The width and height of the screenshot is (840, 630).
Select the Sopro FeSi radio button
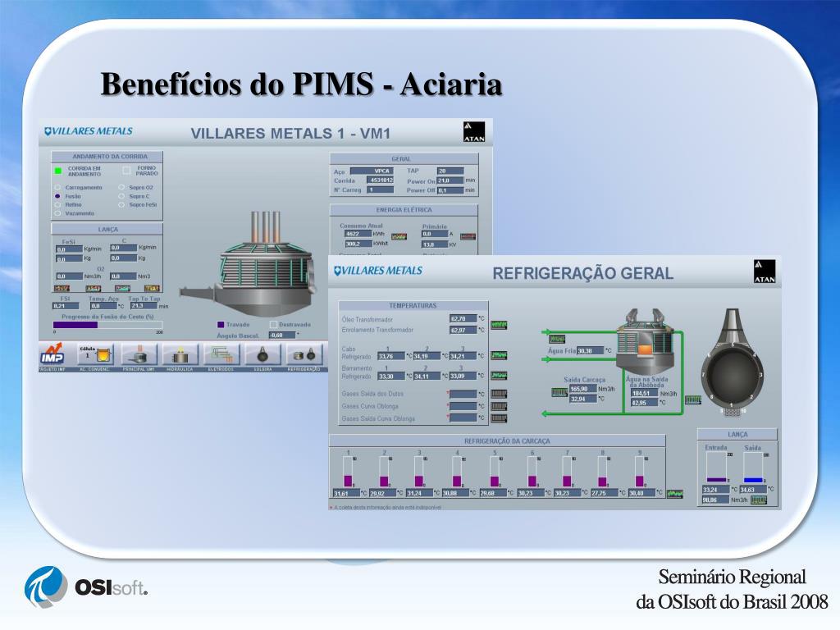point(121,204)
